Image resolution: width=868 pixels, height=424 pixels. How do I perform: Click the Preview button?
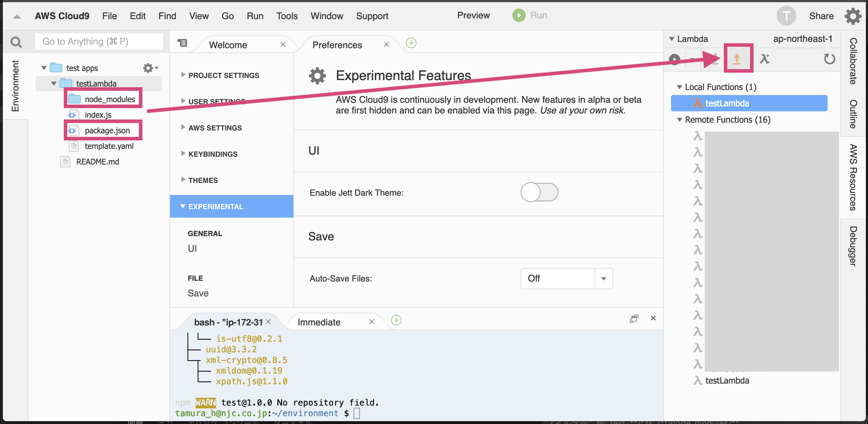point(473,15)
